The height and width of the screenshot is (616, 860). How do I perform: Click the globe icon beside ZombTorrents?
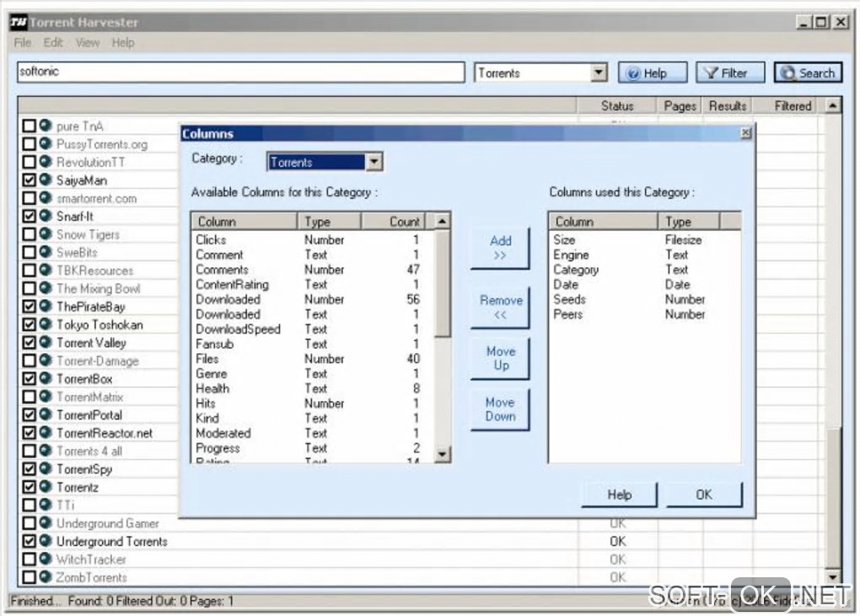click(46, 576)
